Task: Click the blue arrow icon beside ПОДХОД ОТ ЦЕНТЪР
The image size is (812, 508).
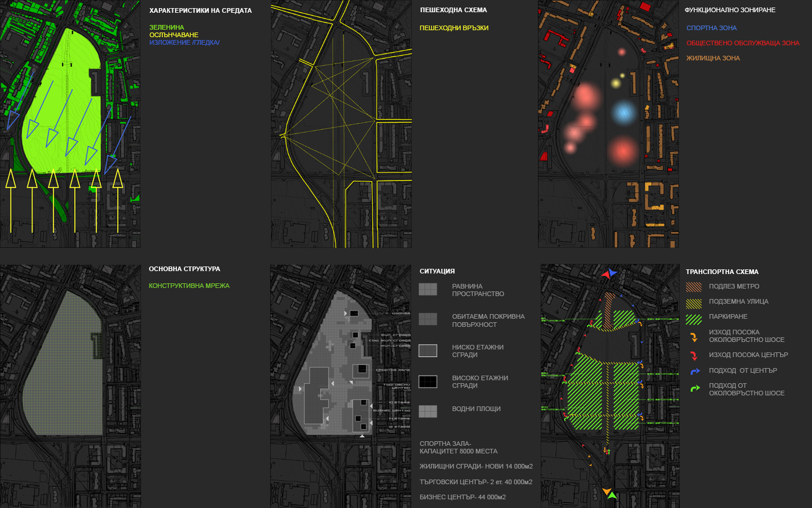Action: [x=695, y=371]
